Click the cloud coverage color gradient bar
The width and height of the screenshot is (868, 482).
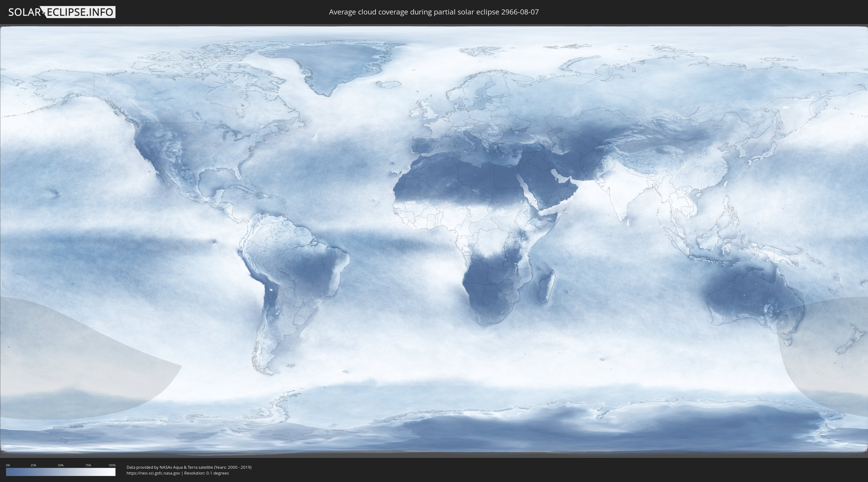(61, 472)
